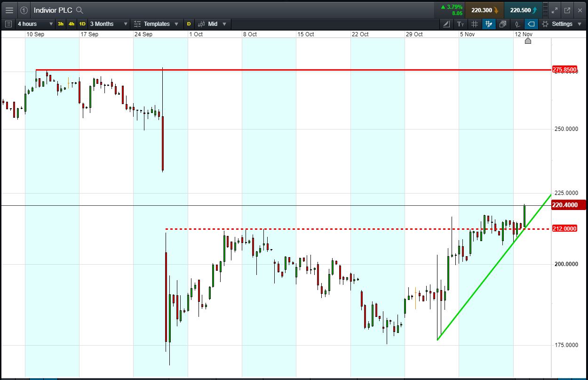Open the 4 hours interval dropdown

pyautogui.click(x=35, y=24)
